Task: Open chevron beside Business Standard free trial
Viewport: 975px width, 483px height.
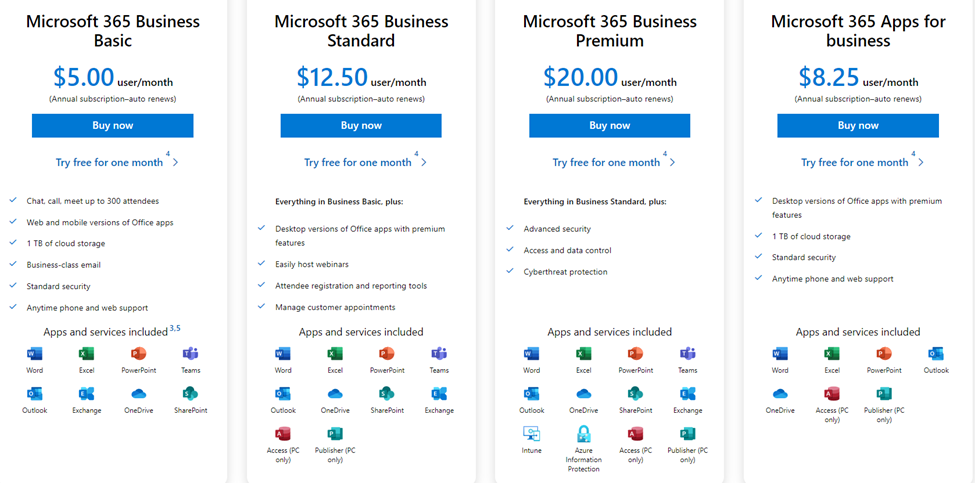Action: [424, 162]
